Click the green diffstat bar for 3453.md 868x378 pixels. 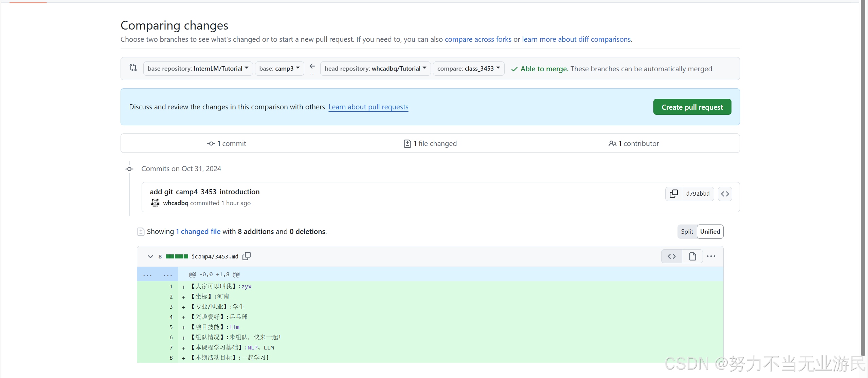pos(177,256)
